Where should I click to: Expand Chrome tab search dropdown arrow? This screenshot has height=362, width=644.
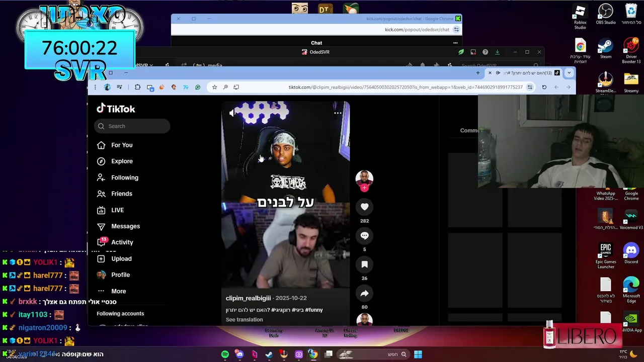pyautogui.click(x=569, y=73)
